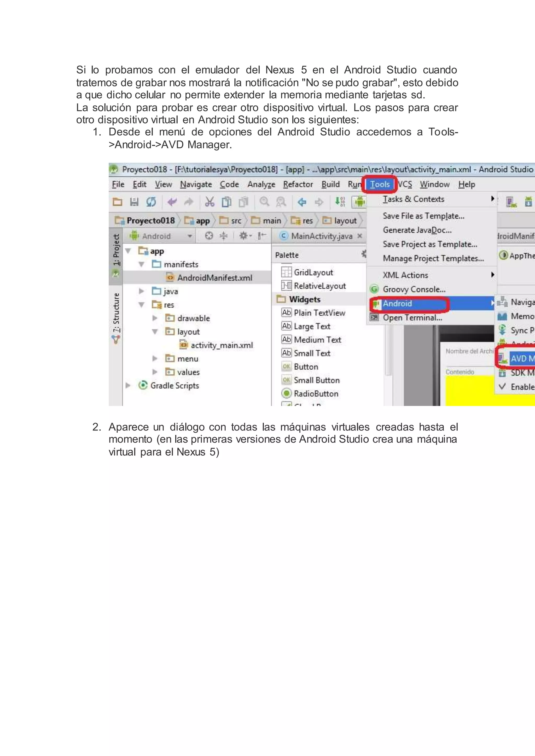The height and width of the screenshot is (756, 535).
Task: Click the Make Project binary arrow icon
Action: coord(340,201)
